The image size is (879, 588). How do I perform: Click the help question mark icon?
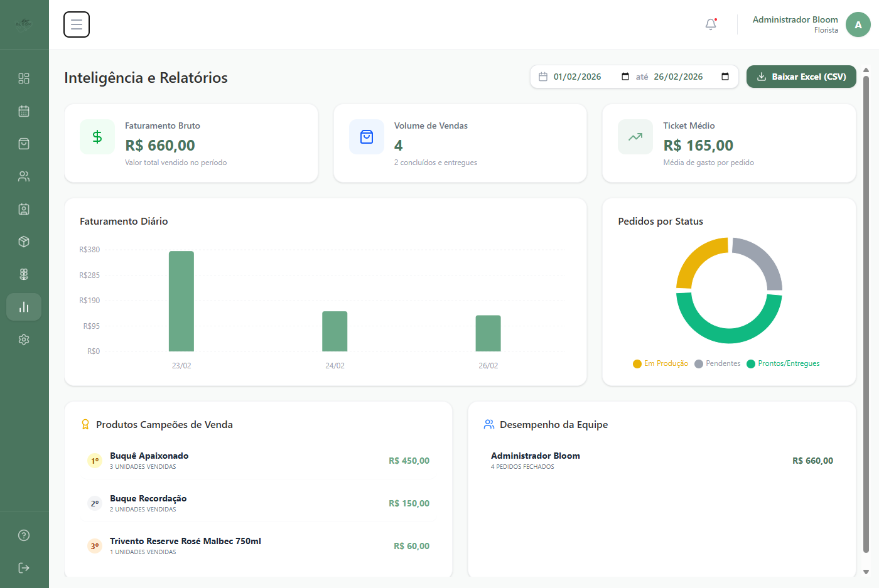click(x=24, y=535)
